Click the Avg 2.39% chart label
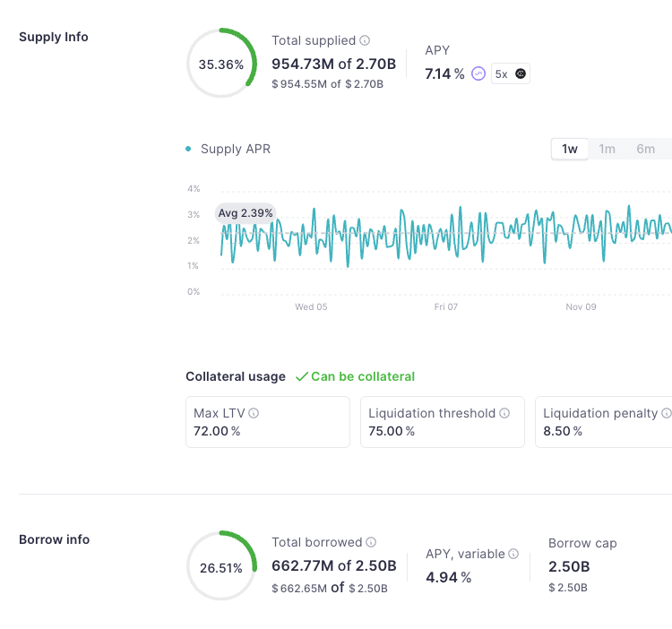The image size is (672, 629). pyautogui.click(x=246, y=213)
